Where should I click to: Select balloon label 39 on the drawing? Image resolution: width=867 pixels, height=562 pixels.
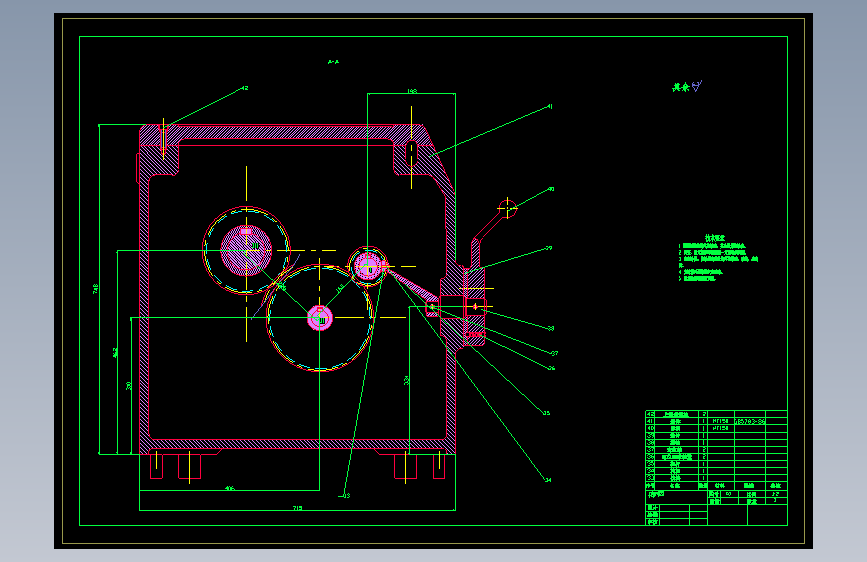point(549,248)
